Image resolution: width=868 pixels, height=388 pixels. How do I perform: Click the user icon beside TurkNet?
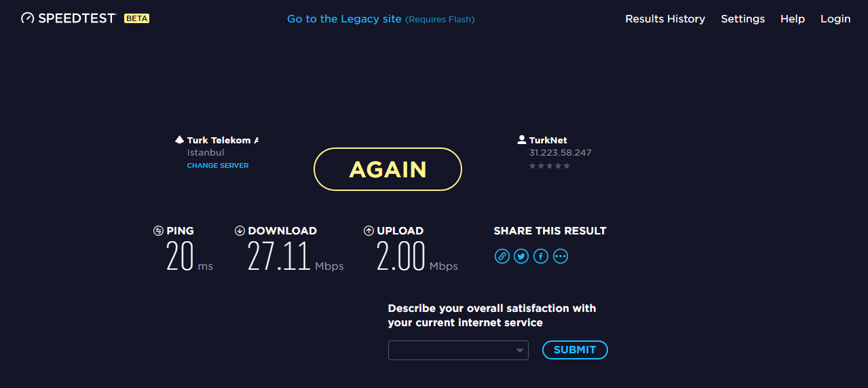(522, 140)
